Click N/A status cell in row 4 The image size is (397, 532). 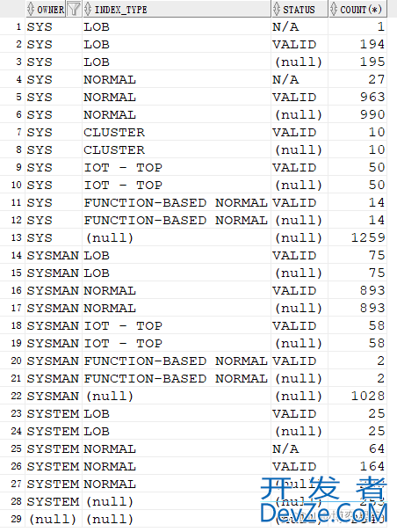(x=300, y=79)
